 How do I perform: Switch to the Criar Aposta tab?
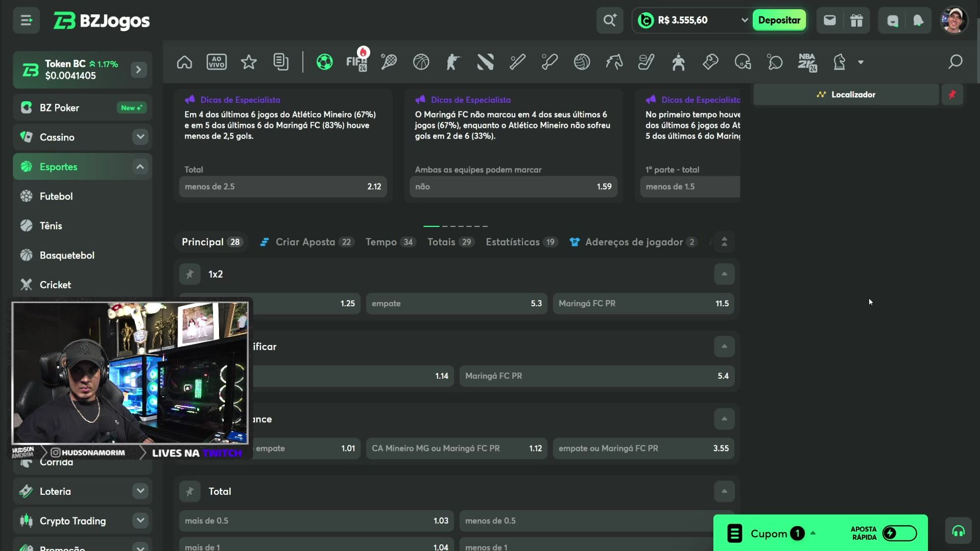(306, 242)
